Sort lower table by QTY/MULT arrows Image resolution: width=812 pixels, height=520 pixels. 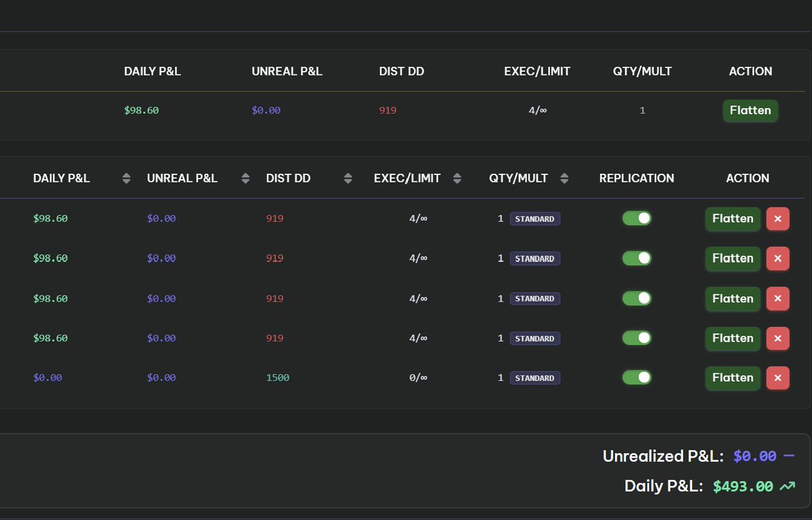[x=564, y=179]
